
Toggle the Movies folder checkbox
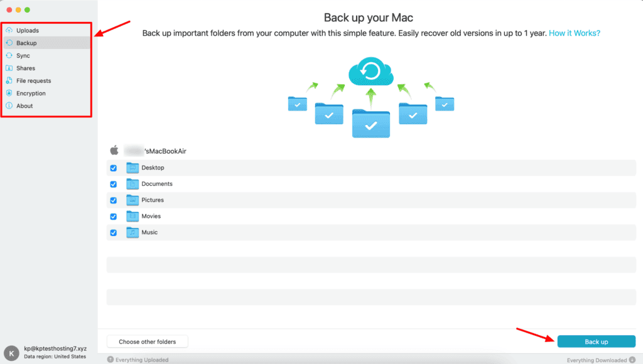pos(113,216)
